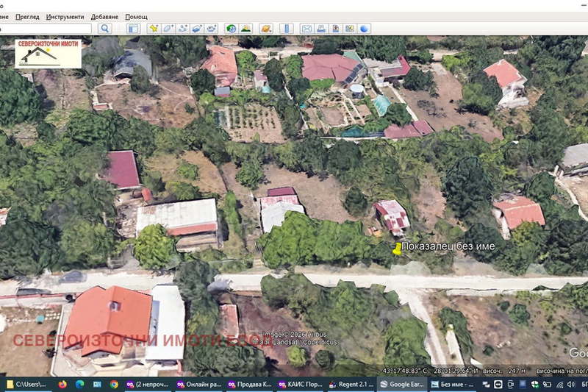Screen dimensions: 588x392
Task: Click the Record a Tour icon
Action: pos(211,29)
